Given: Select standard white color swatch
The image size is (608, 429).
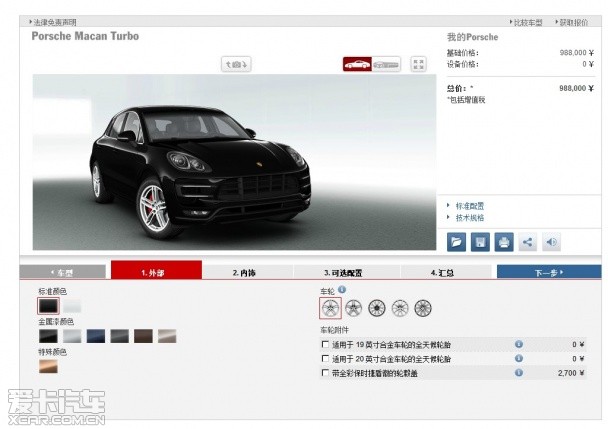Looking at the screenshot, I should click(72, 306).
